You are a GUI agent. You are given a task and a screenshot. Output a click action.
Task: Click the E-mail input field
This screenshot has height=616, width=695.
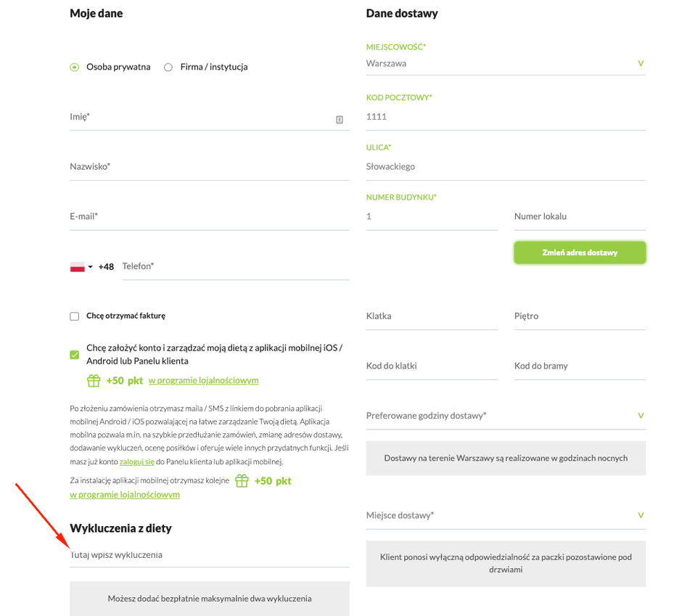pyautogui.click(x=209, y=217)
